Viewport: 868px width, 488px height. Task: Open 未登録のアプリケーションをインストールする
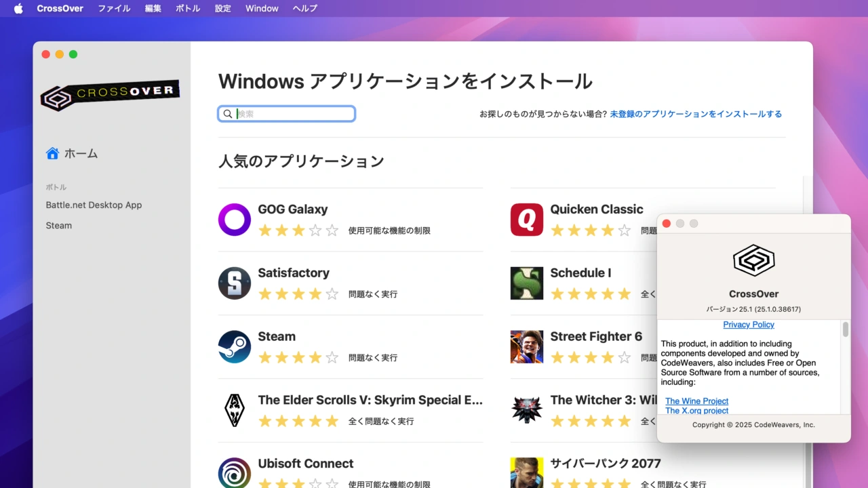(x=695, y=114)
